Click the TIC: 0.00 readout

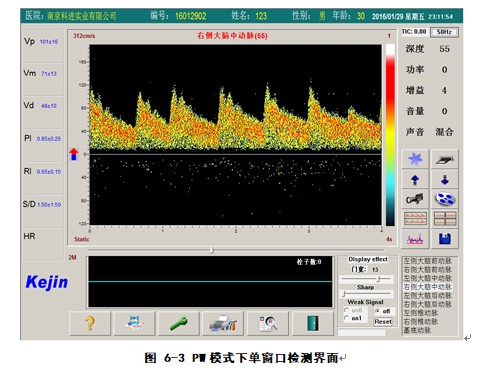coord(414,32)
